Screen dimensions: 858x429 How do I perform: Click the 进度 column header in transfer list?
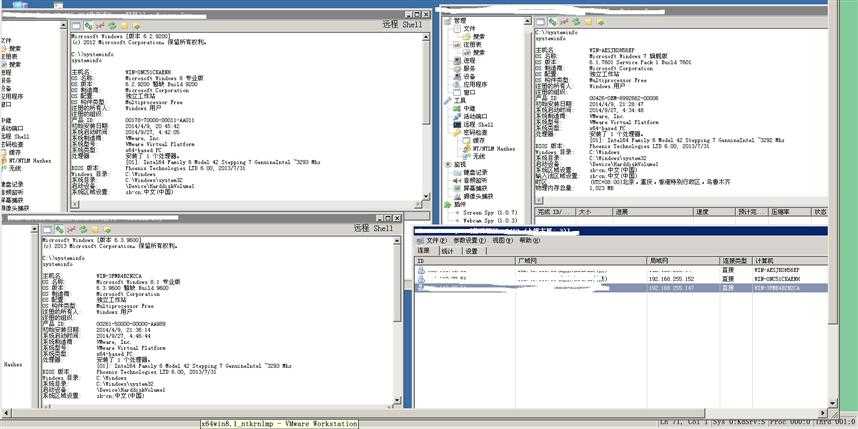tap(652, 212)
